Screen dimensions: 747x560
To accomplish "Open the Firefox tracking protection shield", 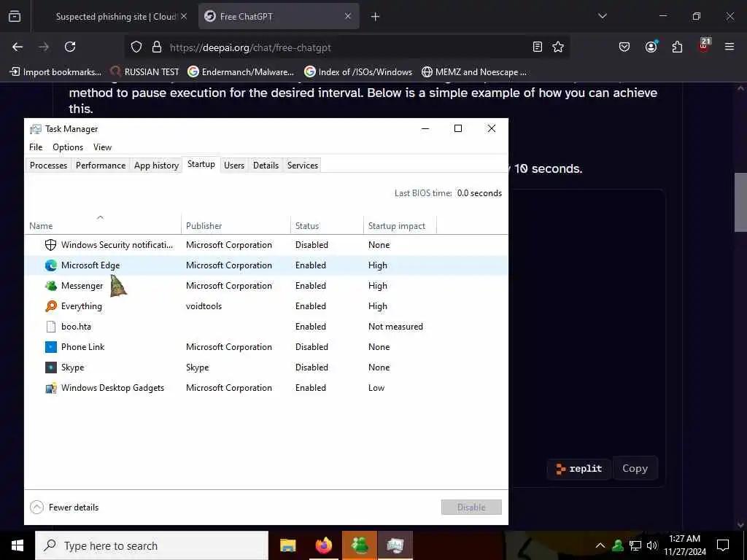I will pyautogui.click(x=136, y=47).
